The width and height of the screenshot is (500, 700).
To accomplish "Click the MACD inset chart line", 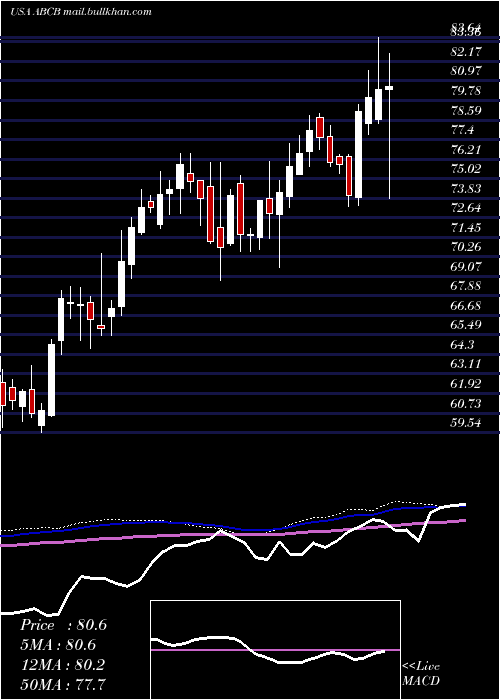I will point(268,650).
